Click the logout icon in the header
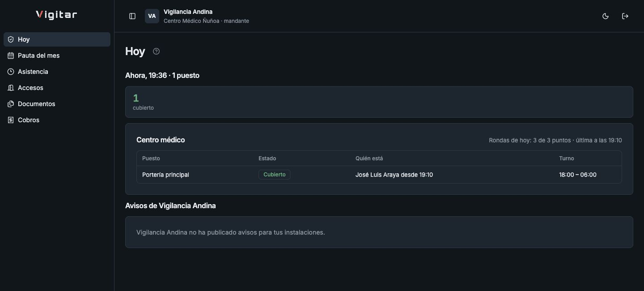644x291 pixels. (625, 16)
